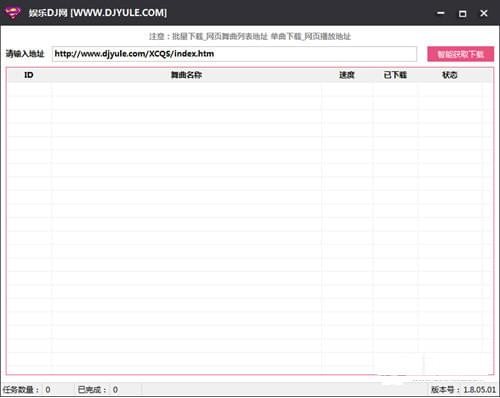The image size is (500, 398).
Task: Click the 注意 batch download notice text
Action: click(250, 36)
